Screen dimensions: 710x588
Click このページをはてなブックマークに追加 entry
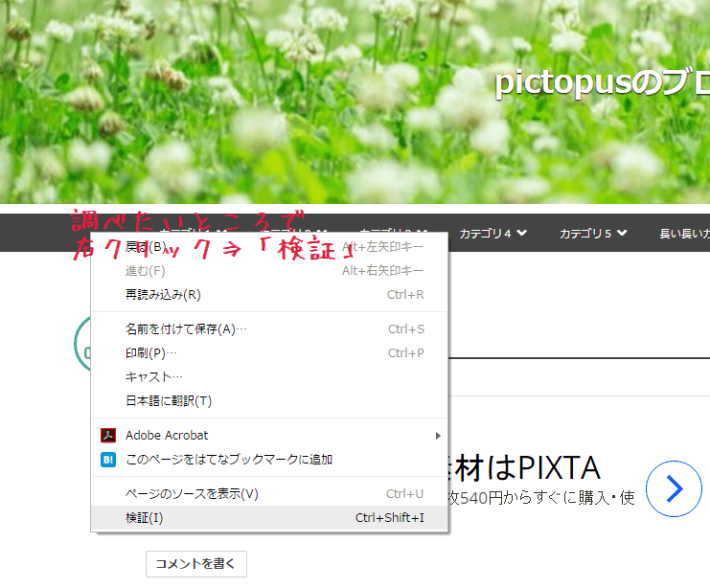click(x=269, y=460)
